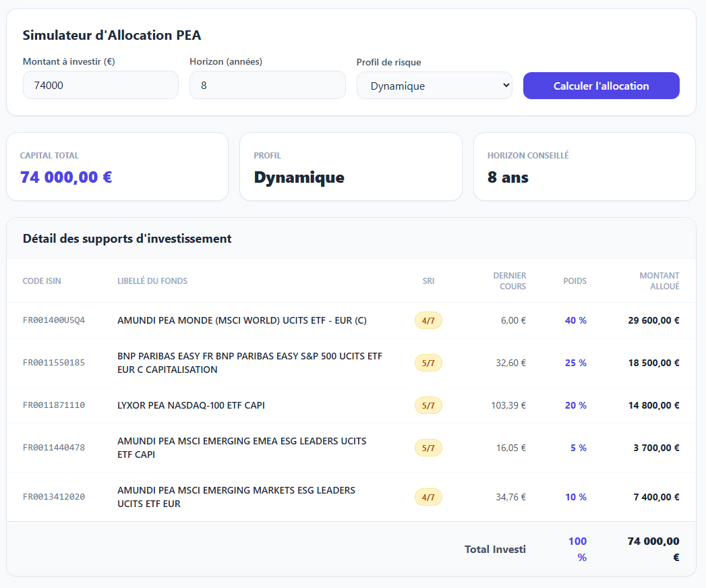Click the 20 % weight value
706x588 pixels.
click(x=575, y=405)
